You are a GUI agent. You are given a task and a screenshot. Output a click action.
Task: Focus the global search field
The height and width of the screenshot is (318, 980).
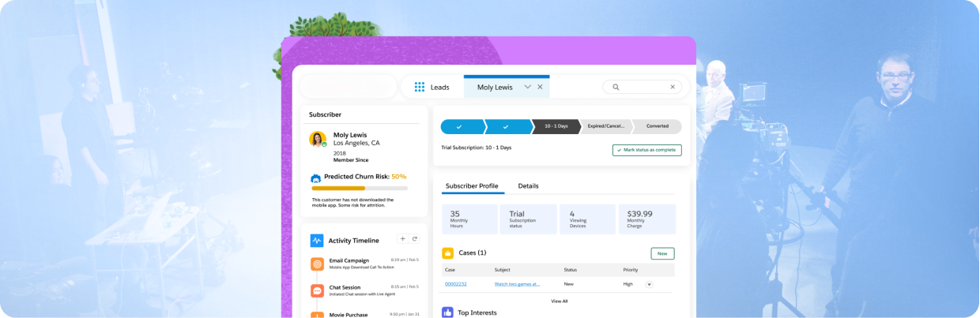point(643,87)
